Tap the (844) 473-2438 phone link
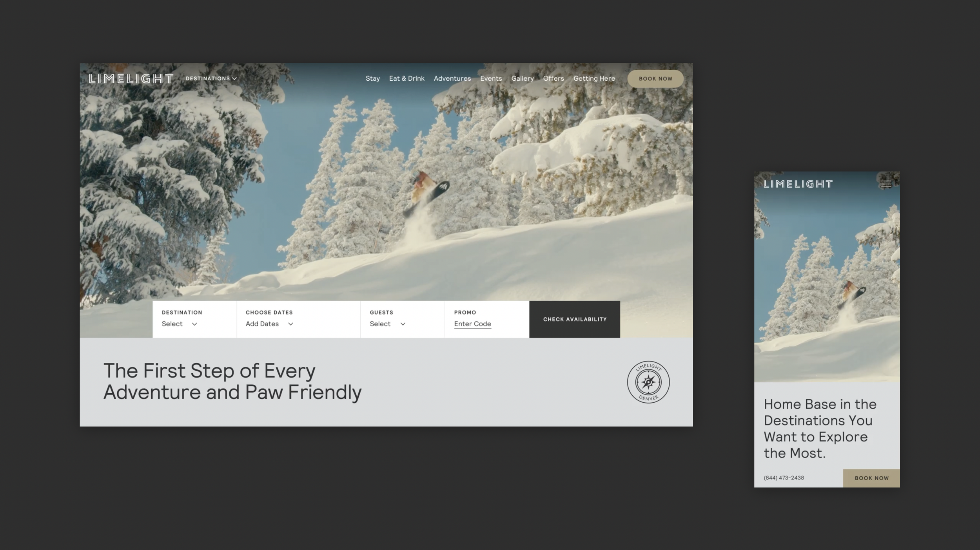Image resolution: width=980 pixels, height=550 pixels. [x=784, y=478]
